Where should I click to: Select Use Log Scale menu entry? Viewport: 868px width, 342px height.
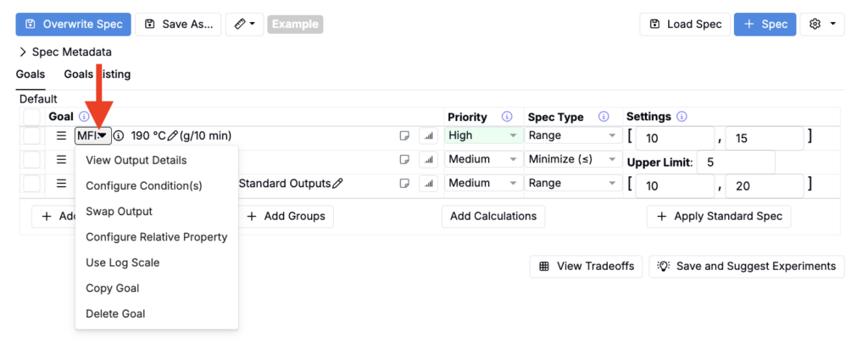pyautogui.click(x=123, y=262)
